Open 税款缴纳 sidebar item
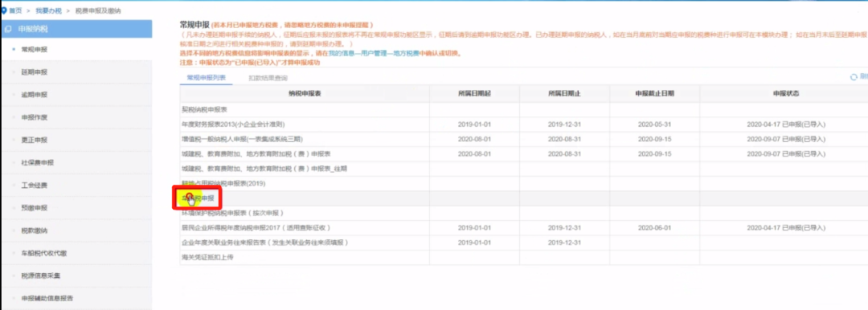Image resolution: width=868 pixels, height=310 pixels. click(35, 230)
